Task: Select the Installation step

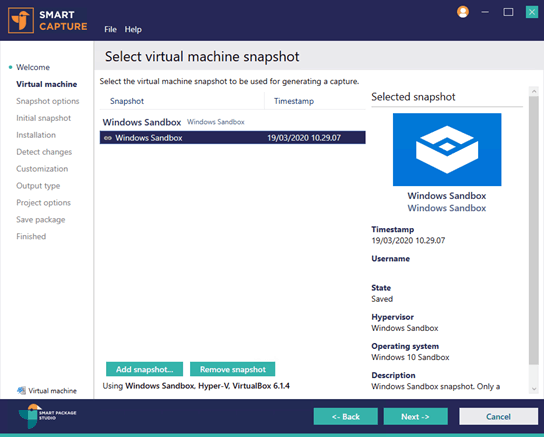Action: (36, 135)
